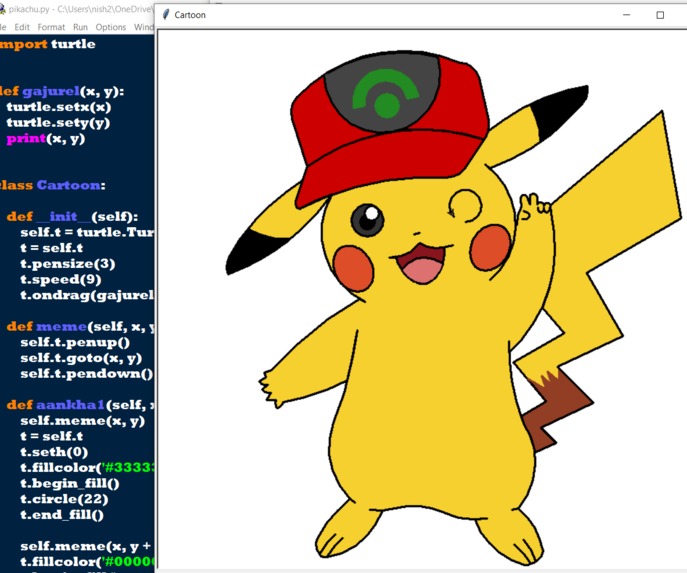
Task: Click the Python icon in IDLE title bar
Action: [2, 9]
